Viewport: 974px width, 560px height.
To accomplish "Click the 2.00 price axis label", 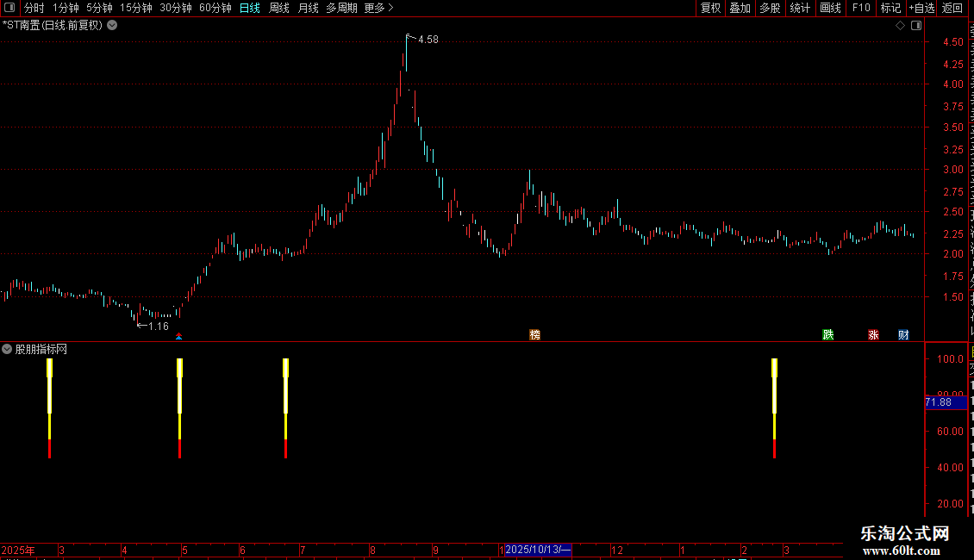I will (952, 254).
